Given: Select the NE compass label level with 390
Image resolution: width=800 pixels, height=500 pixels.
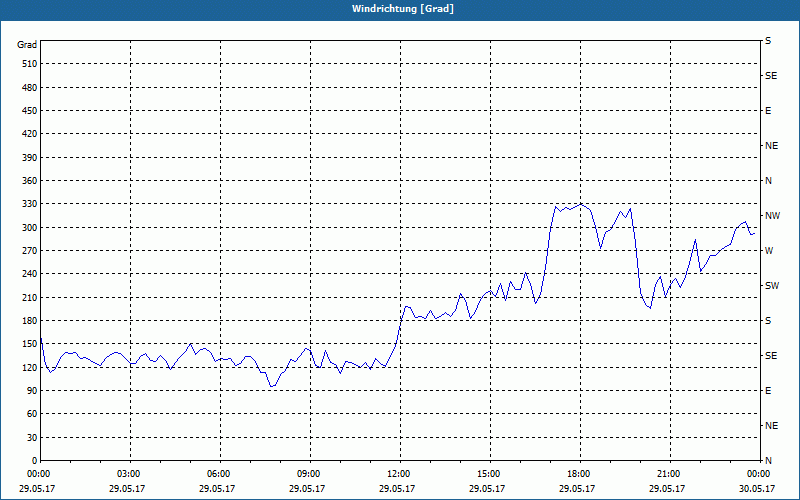Looking at the screenshot, I should tap(771, 146).
